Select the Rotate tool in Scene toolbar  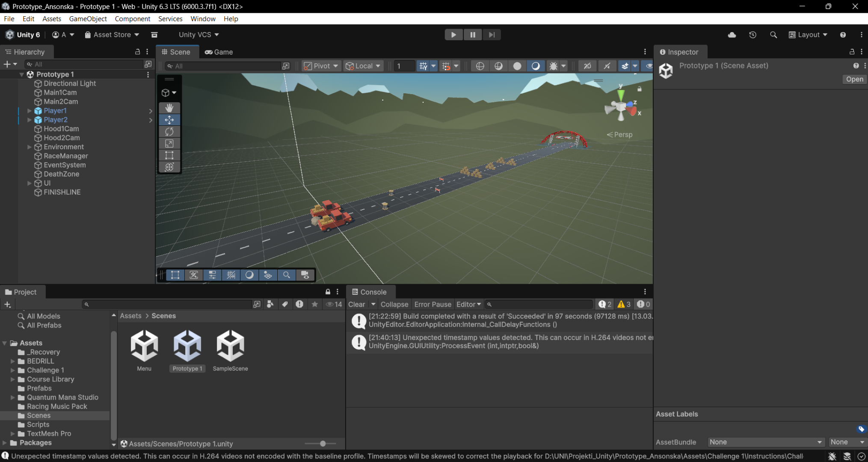(169, 132)
